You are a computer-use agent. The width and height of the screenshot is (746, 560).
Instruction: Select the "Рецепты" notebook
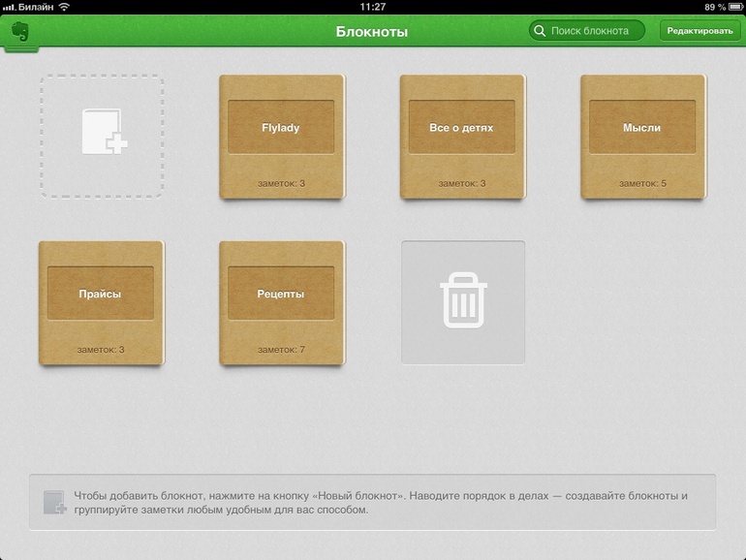coord(281,294)
